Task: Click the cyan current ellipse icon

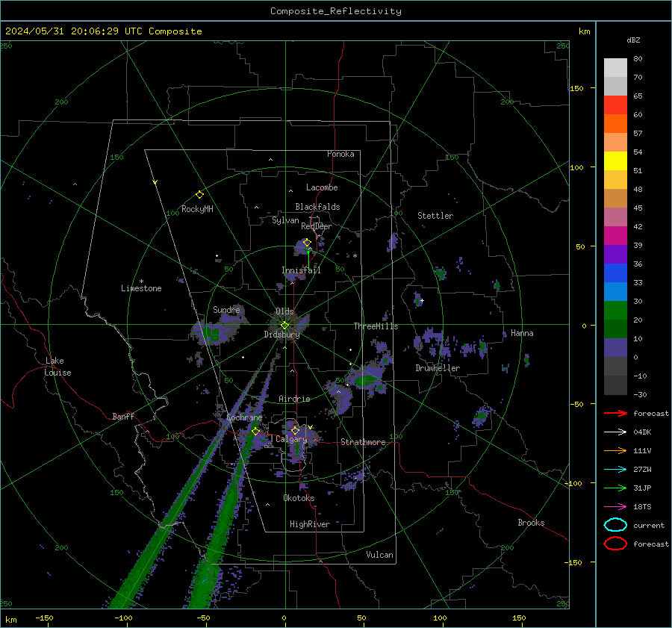Action: (615, 525)
